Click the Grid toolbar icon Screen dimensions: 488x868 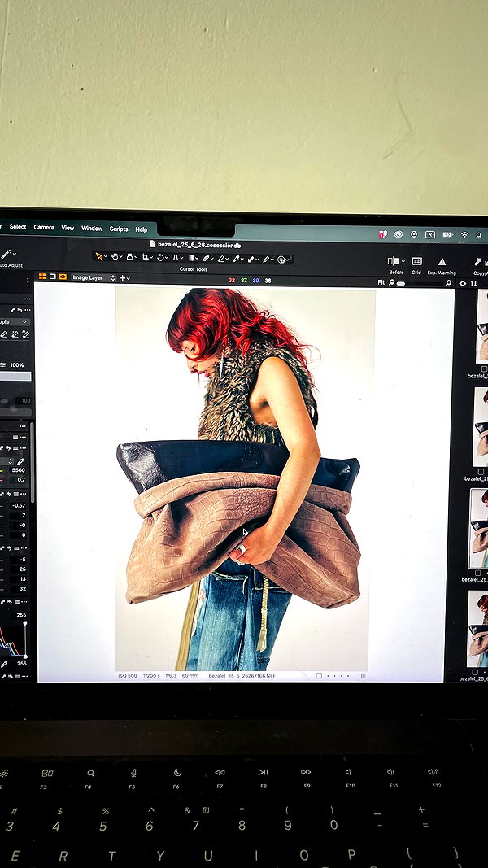(416, 261)
